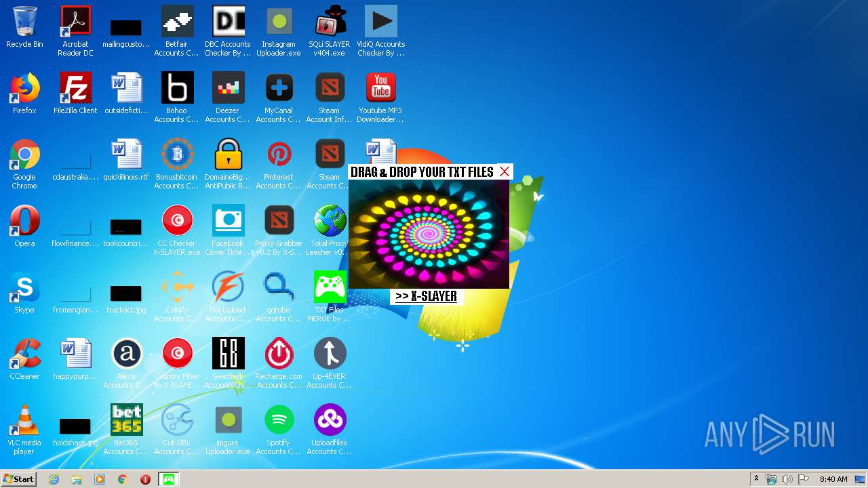This screenshot has width=868, height=488.
Task: Select Recharge.com Accounts Checker icon
Action: (x=279, y=354)
